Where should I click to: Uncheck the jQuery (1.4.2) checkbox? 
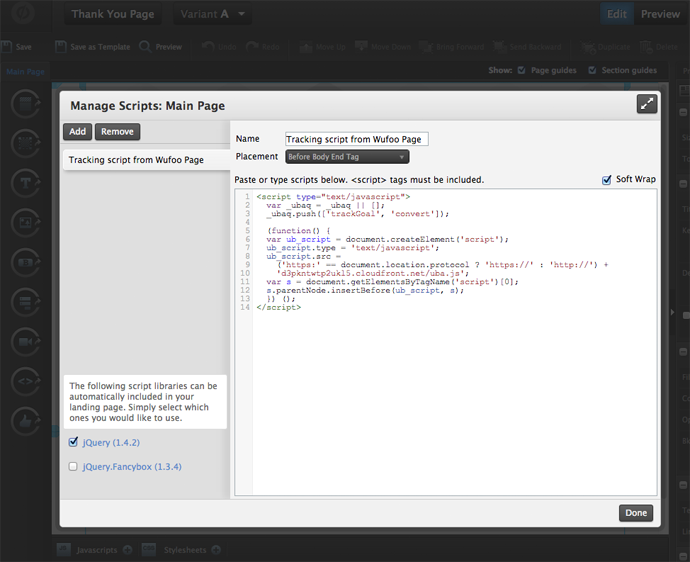click(x=73, y=442)
